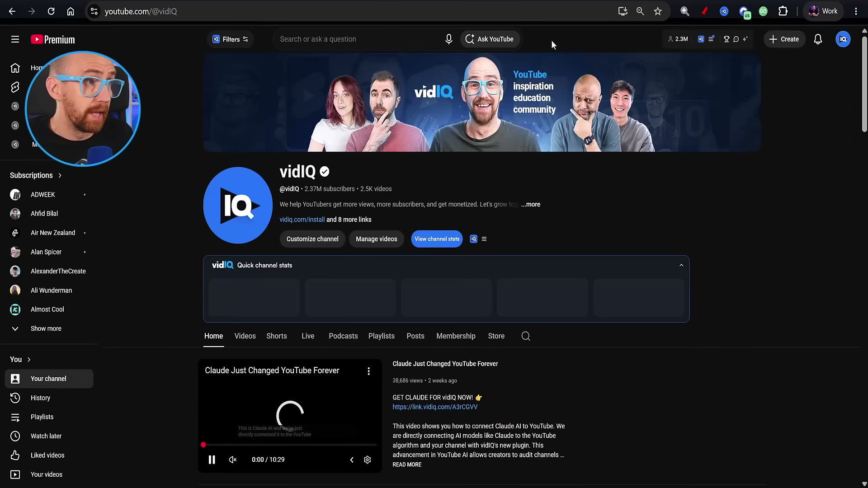The width and height of the screenshot is (868, 488).
Task: Switch to the Shorts tab
Action: 277,336
